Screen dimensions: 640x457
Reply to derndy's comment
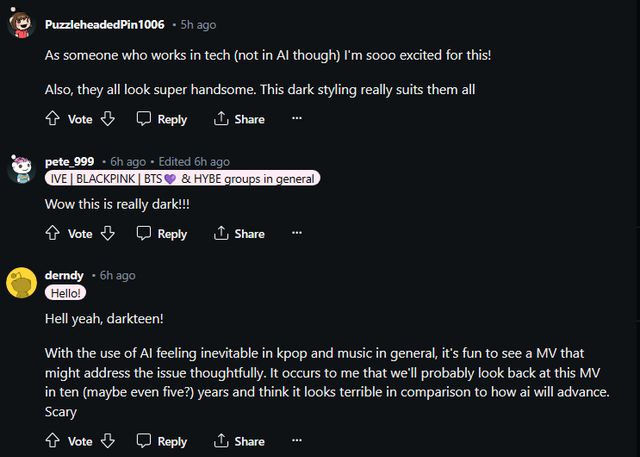point(162,441)
